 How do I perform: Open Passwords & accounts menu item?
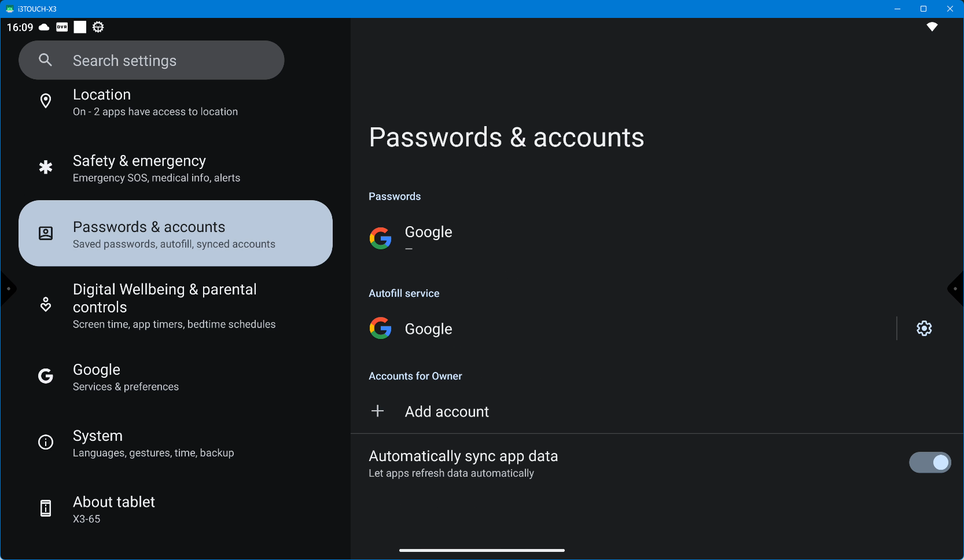tap(175, 234)
